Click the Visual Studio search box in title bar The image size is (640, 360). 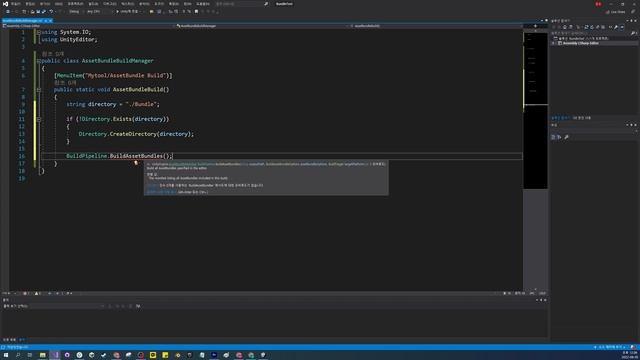coord(242,4)
